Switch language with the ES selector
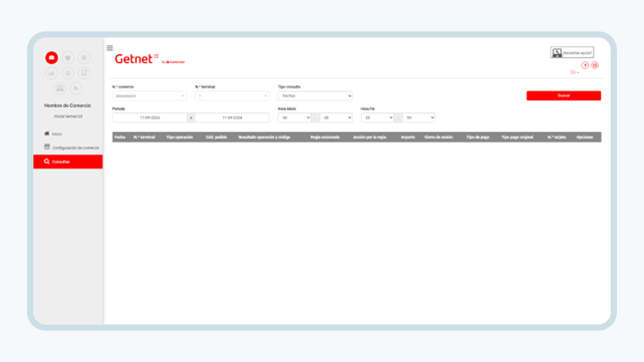This screenshot has width=644, height=362. click(x=574, y=72)
